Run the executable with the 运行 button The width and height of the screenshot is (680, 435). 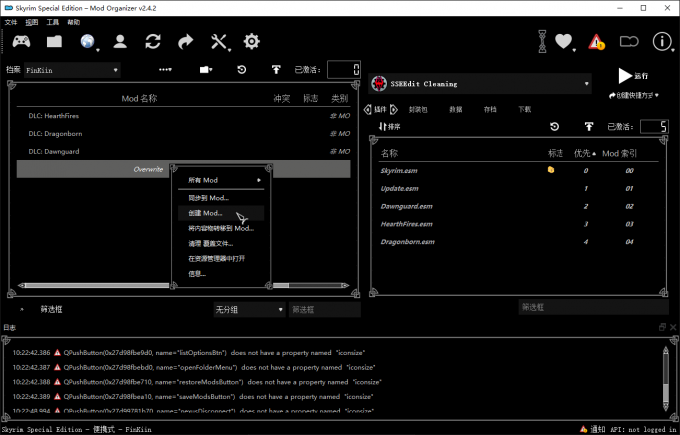(632, 75)
